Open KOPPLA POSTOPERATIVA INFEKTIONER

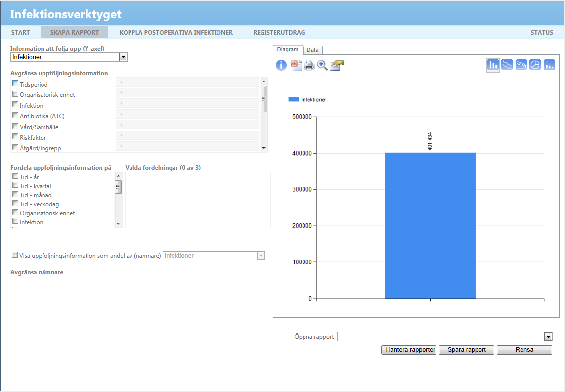pos(176,33)
